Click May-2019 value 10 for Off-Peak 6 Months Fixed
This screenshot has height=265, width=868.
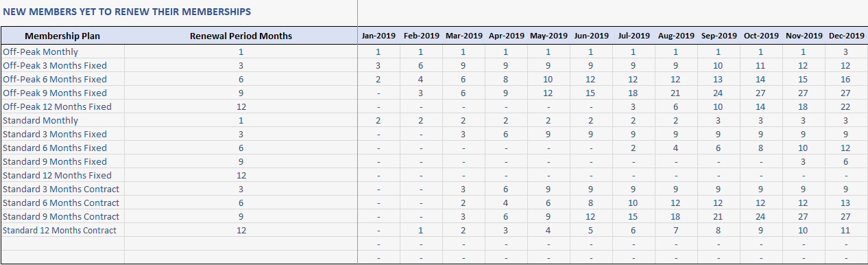[x=548, y=79]
